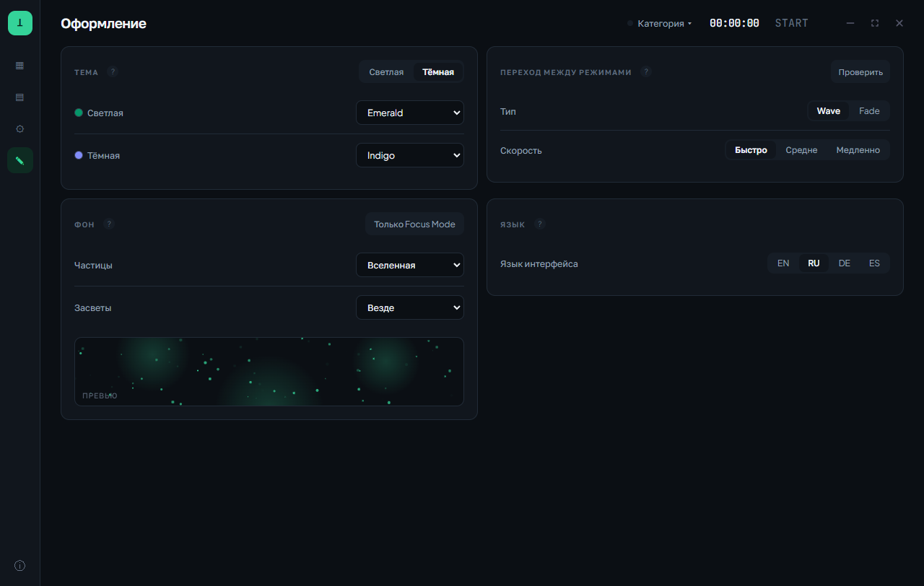The width and height of the screenshot is (924, 586).
Task: Open the grid view sidebar icon
Action: (19, 66)
